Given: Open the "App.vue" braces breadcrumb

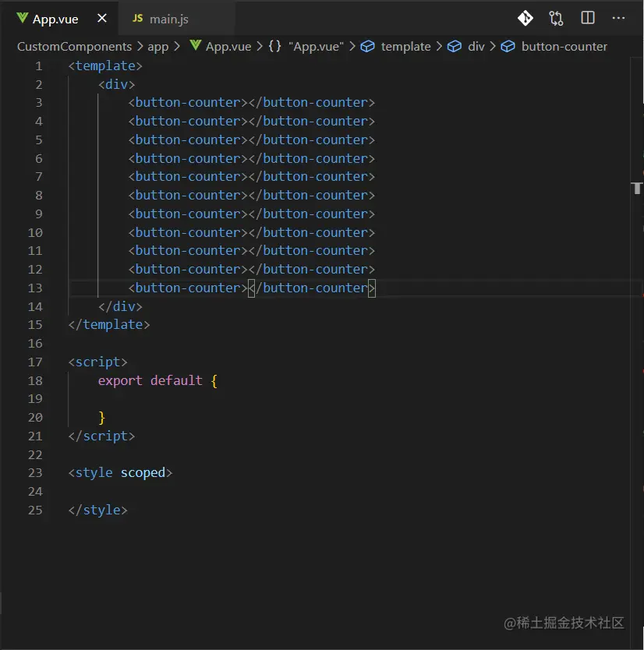Looking at the screenshot, I should coord(316,47).
